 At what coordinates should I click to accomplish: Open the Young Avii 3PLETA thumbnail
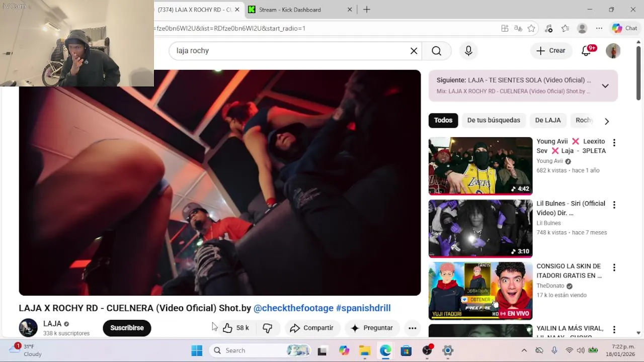[x=480, y=166]
